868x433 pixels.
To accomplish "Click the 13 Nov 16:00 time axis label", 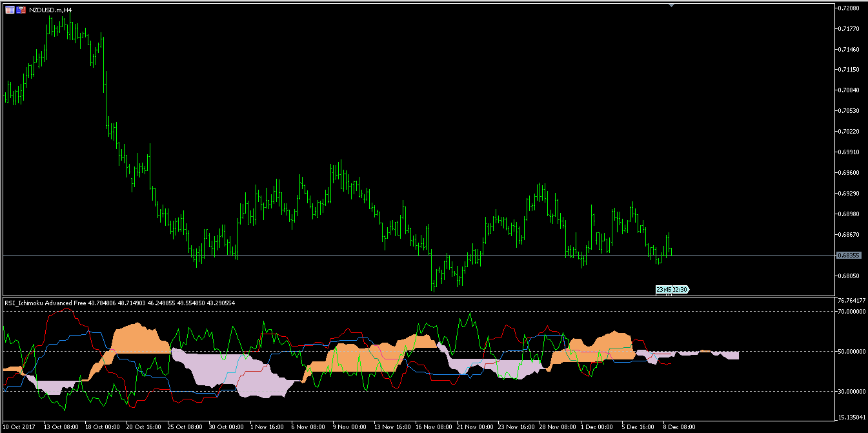I will pos(392,427).
